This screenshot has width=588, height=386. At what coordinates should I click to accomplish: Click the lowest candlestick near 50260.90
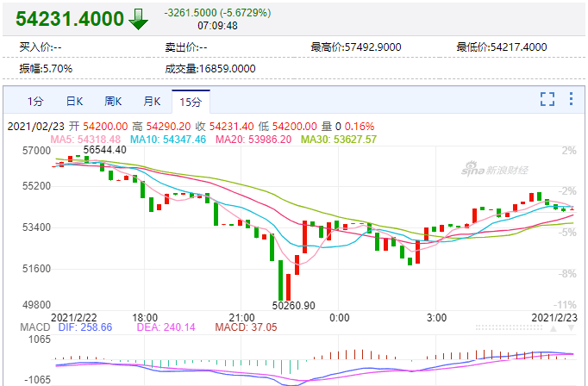(280, 280)
